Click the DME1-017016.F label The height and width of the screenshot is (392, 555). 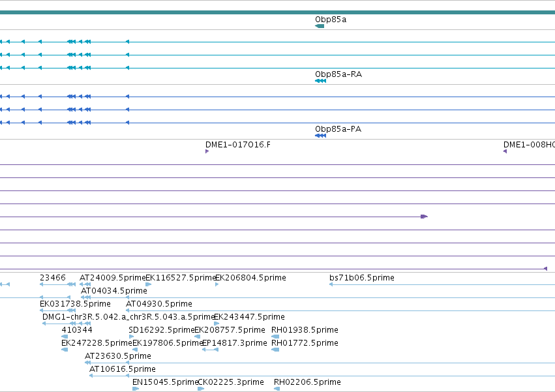point(238,145)
